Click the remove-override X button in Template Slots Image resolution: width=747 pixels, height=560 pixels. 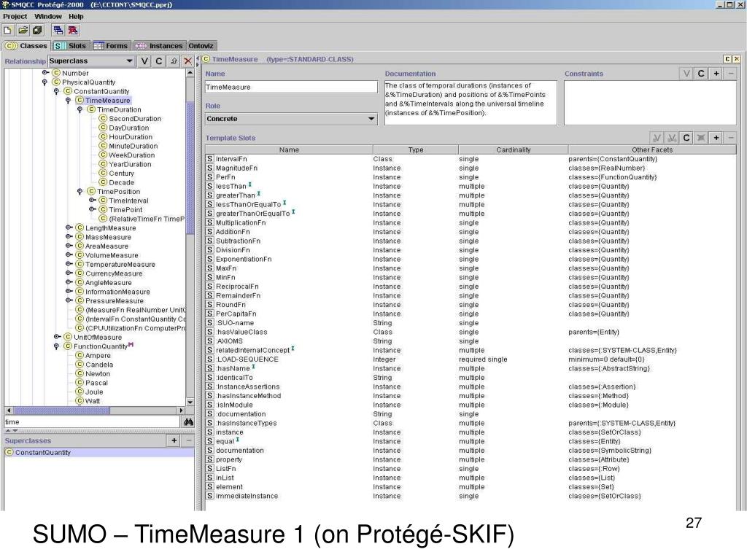pos(701,138)
